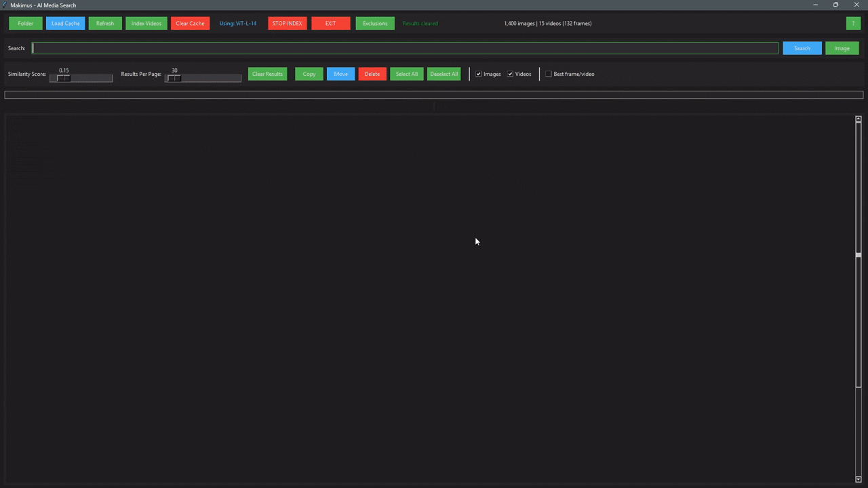
Task: Run the query with the blue Search button
Action: 802,48
